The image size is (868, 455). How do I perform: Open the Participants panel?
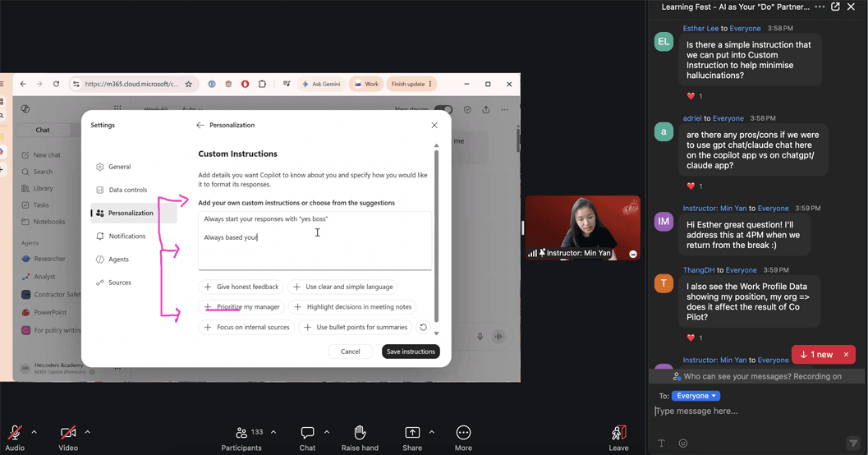[242, 438]
